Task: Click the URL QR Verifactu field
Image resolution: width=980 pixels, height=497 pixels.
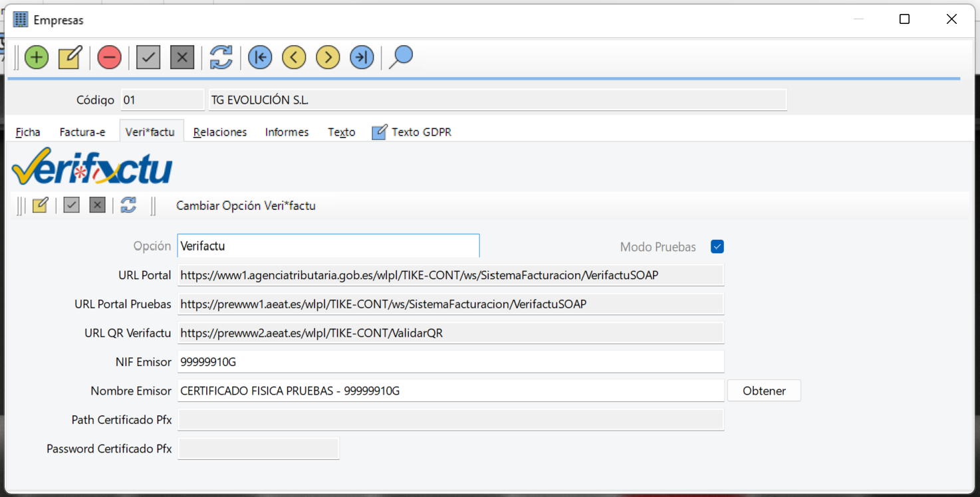Action: (x=451, y=333)
